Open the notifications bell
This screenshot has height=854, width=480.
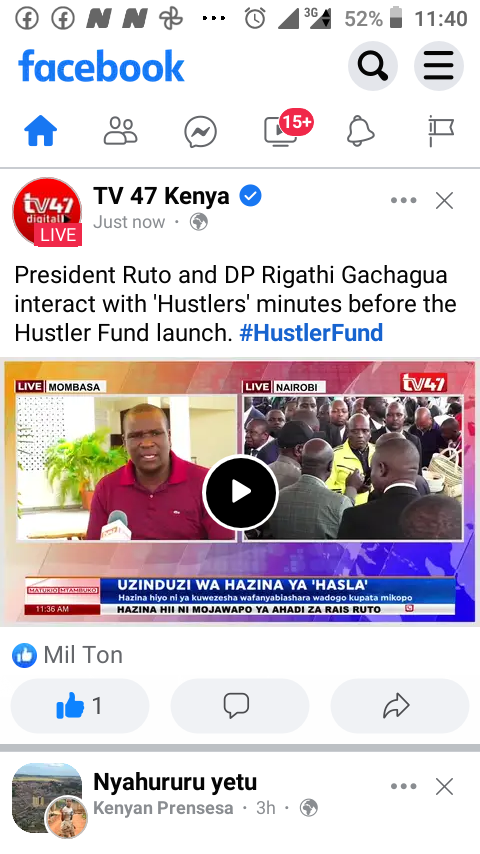point(361,131)
